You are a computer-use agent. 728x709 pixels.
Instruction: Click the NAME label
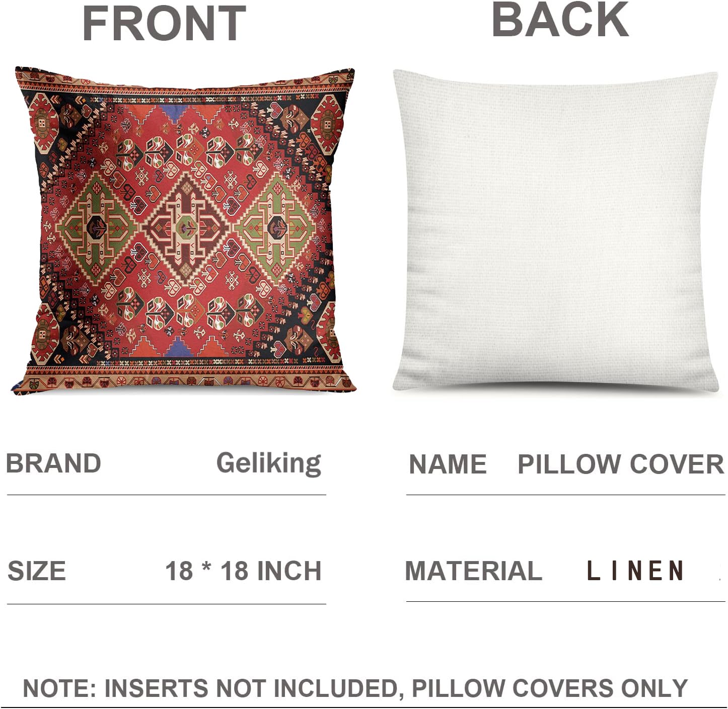click(x=448, y=464)
